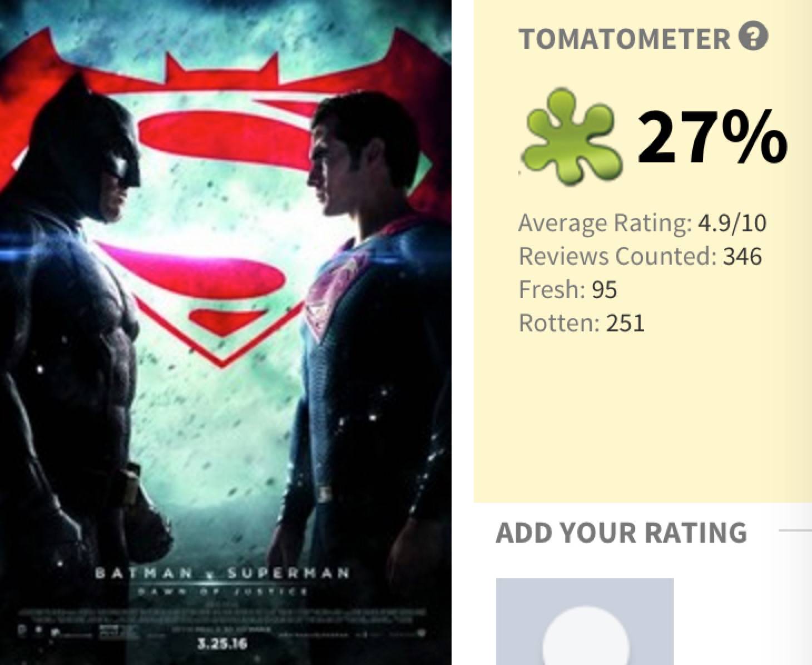Screen dimensions: 812x665
Task: Click the ADD YOUR RATING heading
Action: (x=621, y=532)
